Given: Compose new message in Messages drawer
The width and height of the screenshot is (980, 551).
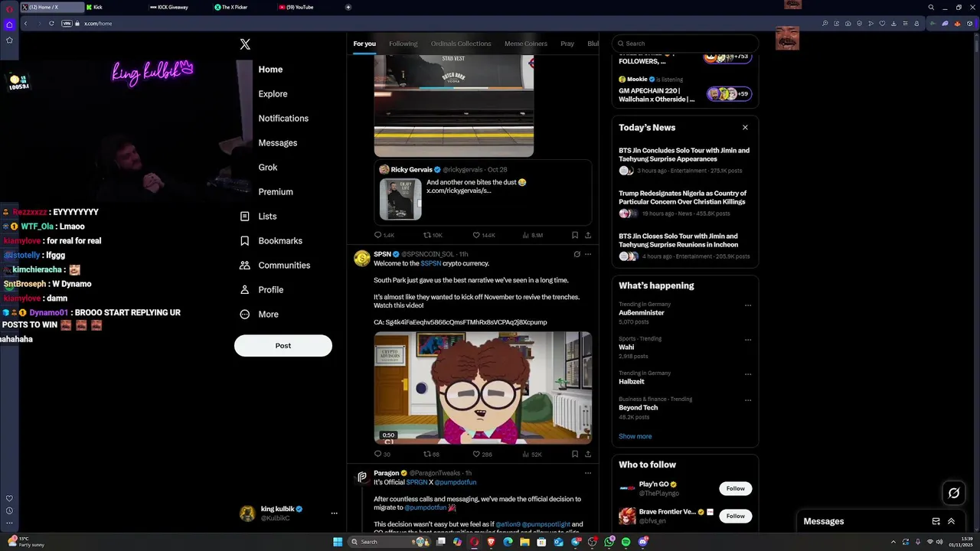Looking at the screenshot, I should (x=936, y=521).
